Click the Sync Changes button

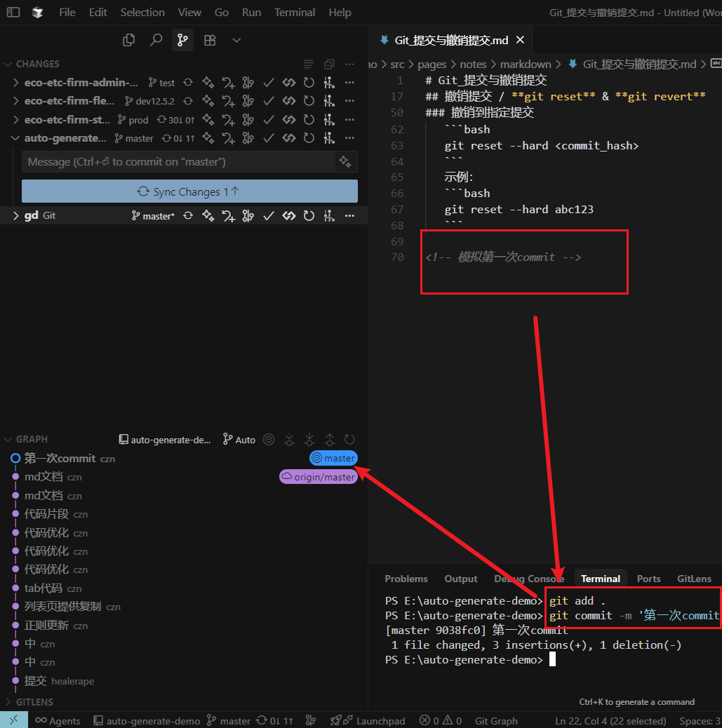tap(189, 191)
